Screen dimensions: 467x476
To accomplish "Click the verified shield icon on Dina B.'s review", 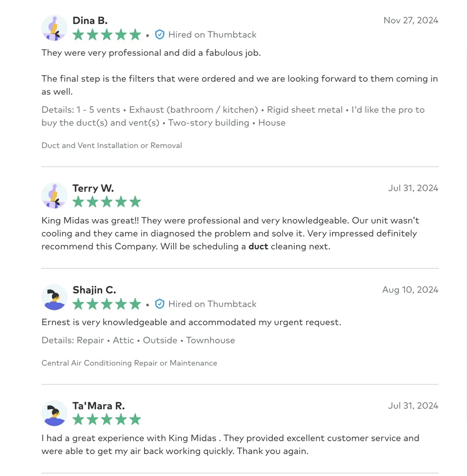I will coord(160,35).
